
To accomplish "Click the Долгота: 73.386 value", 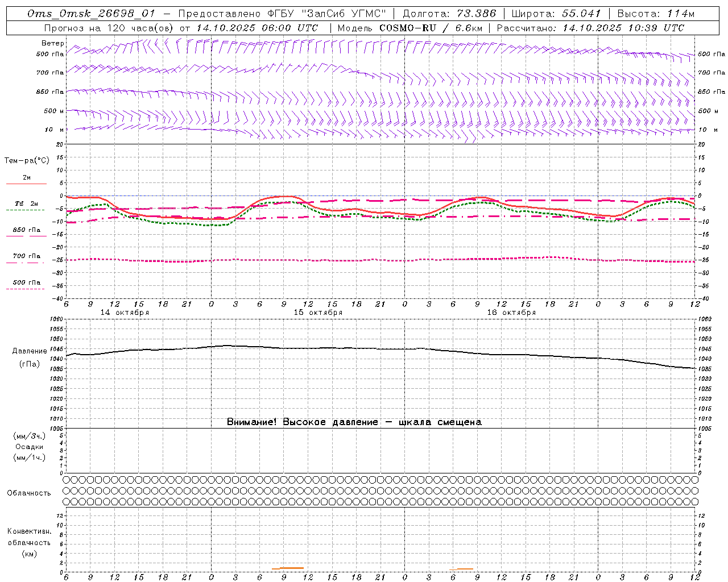I will point(449,14).
